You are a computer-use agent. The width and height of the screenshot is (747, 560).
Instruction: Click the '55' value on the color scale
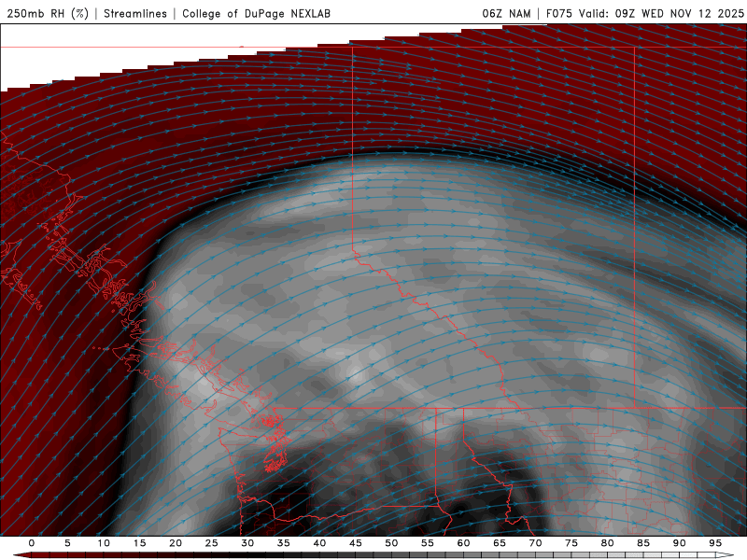click(x=428, y=543)
